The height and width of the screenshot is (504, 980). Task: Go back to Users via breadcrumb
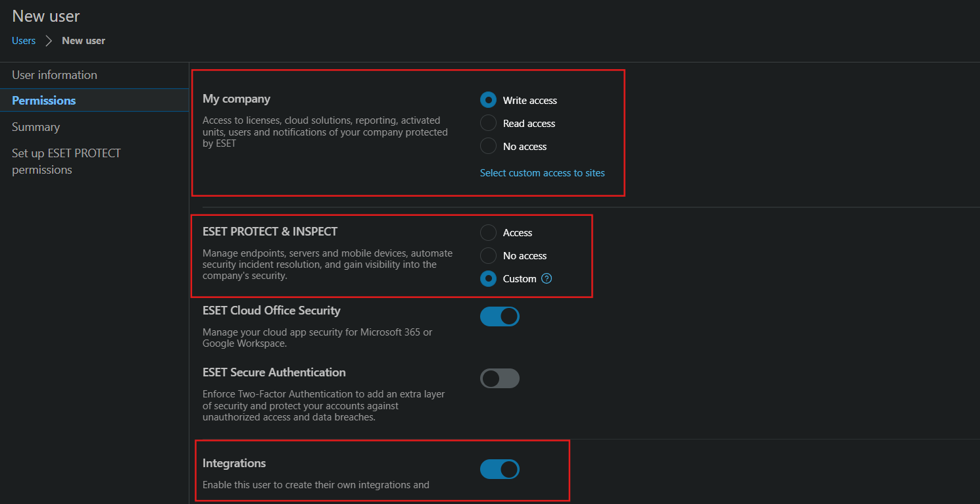click(x=24, y=41)
